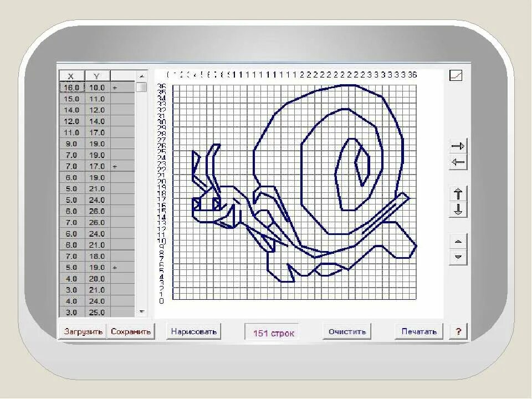
Task: Click the Нарисовать button
Action: point(194,331)
